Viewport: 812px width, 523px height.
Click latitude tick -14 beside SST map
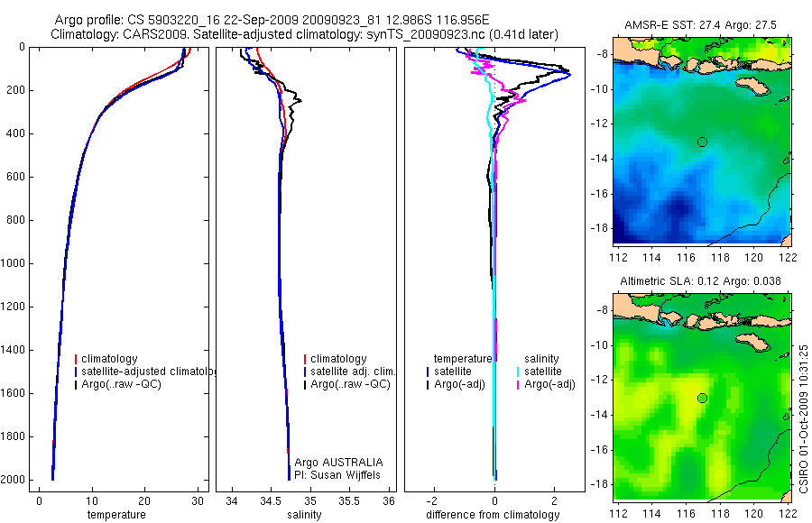599,159
